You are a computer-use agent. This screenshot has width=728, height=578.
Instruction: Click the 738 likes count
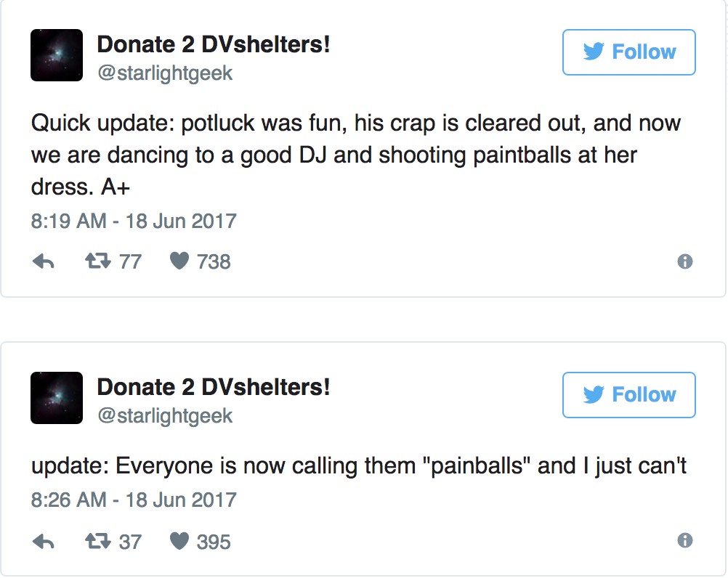tap(214, 261)
